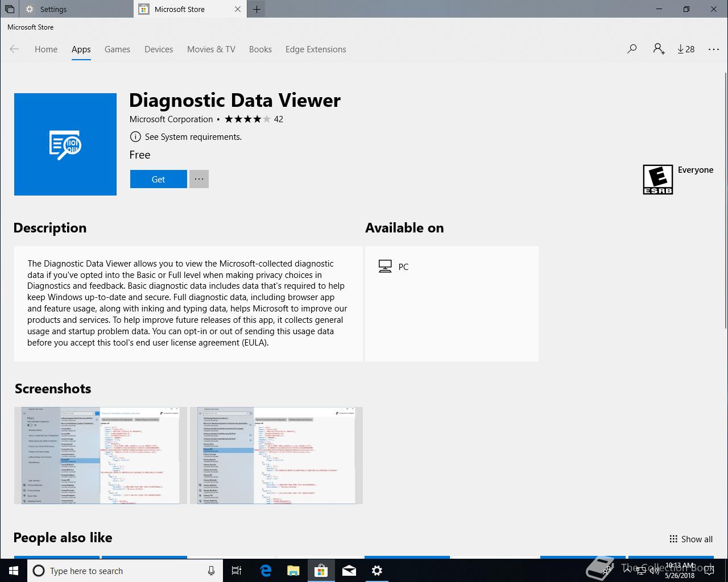The height and width of the screenshot is (582, 728).
Task: Open downloads and updates (28)
Action: (686, 49)
